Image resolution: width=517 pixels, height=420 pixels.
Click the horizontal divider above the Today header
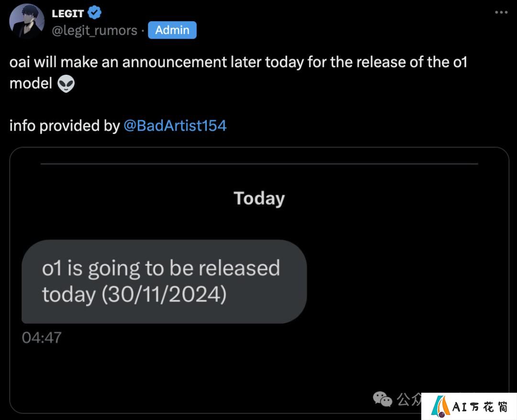259,164
